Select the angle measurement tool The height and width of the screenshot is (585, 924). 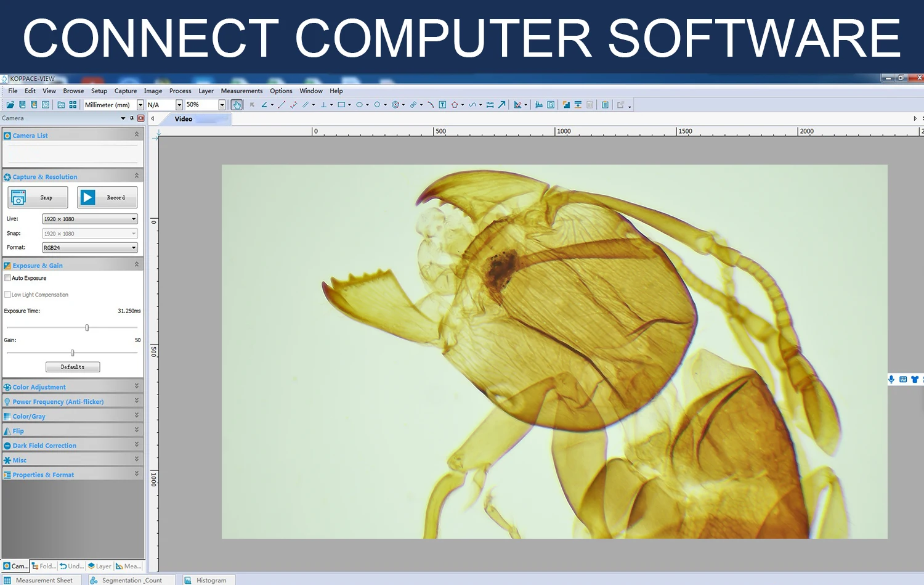click(x=264, y=105)
